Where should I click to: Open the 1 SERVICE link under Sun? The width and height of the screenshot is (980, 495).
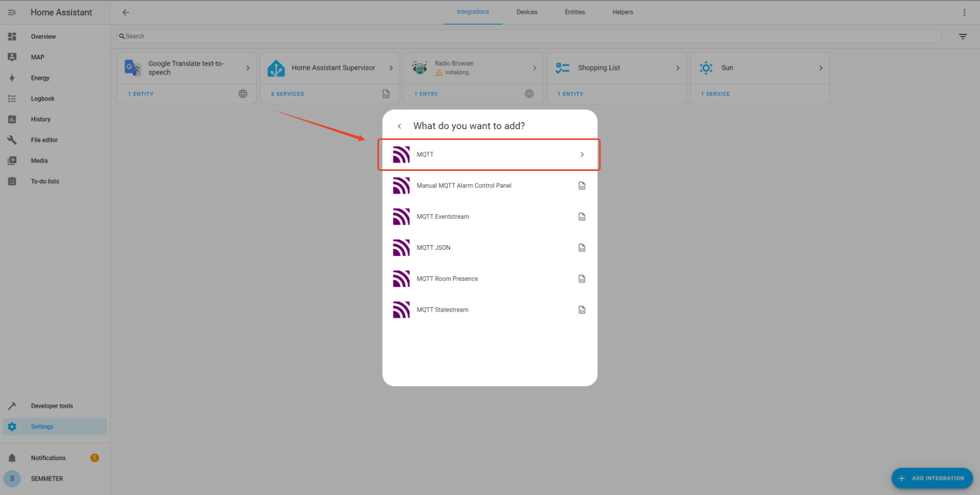[715, 94]
